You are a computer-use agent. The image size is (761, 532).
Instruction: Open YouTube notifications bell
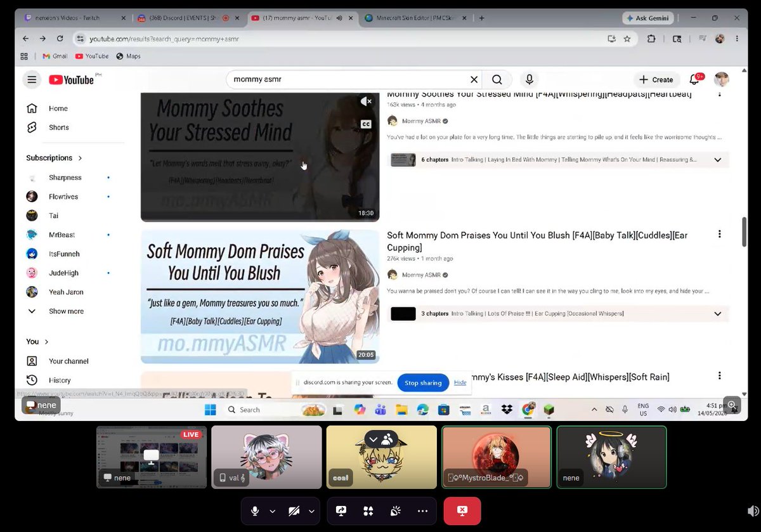pos(695,79)
